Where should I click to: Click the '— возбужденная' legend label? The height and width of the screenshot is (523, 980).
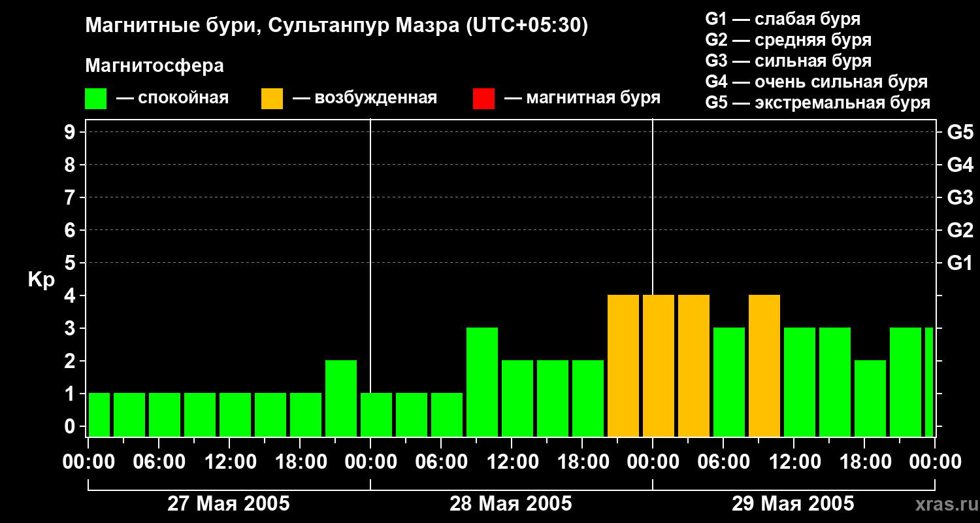click(x=365, y=99)
